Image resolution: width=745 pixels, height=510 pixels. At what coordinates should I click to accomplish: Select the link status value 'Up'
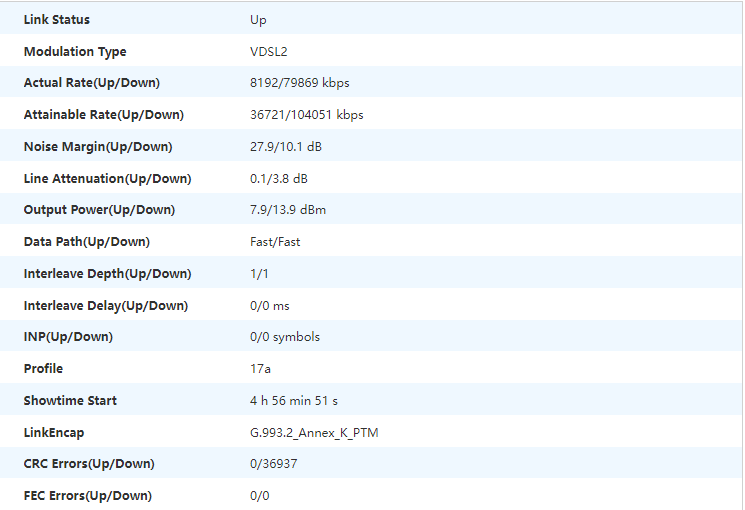[258, 20]
